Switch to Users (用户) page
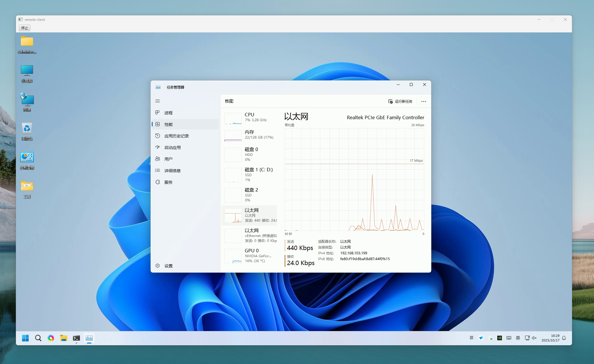Viewport: 594px width, 364px height. pyautogui.click(x=168, y=159)
